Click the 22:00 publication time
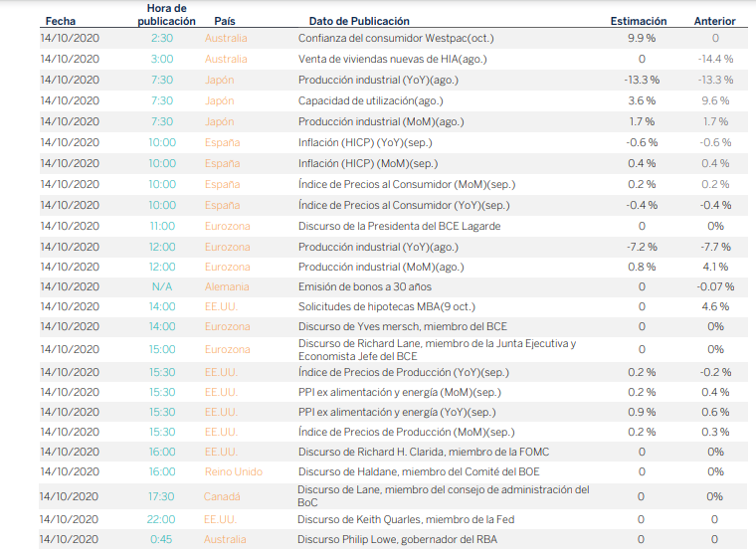Image resolution: width=756 pixels, height=555 pixels. point(162,519)
